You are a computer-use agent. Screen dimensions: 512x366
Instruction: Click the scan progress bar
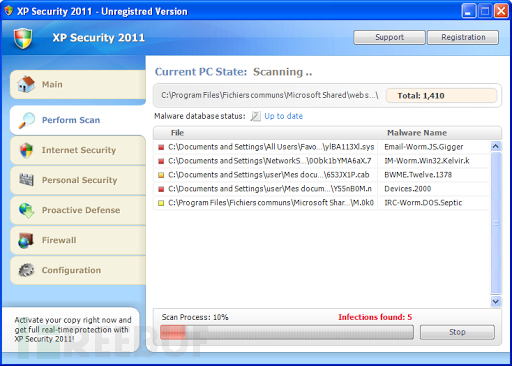point(287,332)
